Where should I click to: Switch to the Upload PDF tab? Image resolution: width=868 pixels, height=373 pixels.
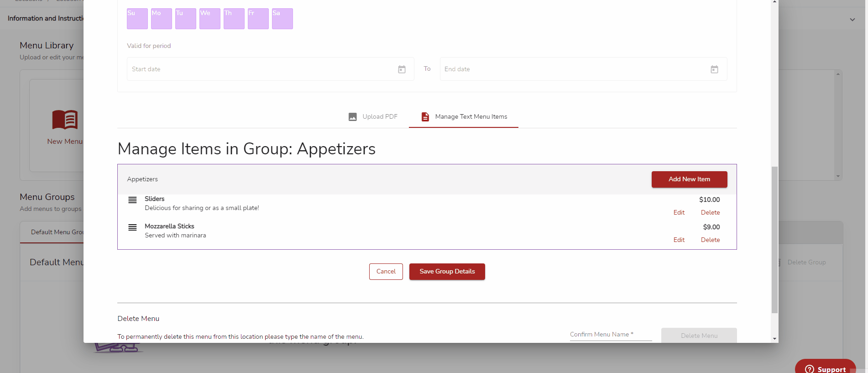pos(373,117)
